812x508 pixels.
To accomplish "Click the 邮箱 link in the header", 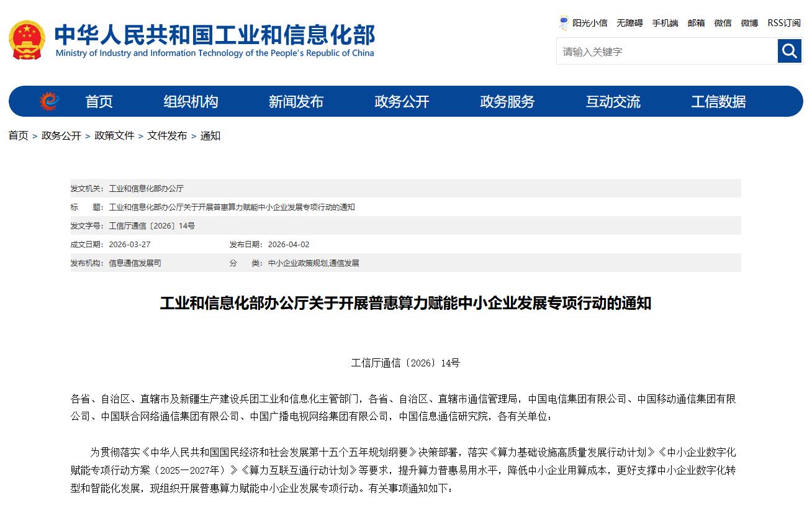I will click(696, 23).
